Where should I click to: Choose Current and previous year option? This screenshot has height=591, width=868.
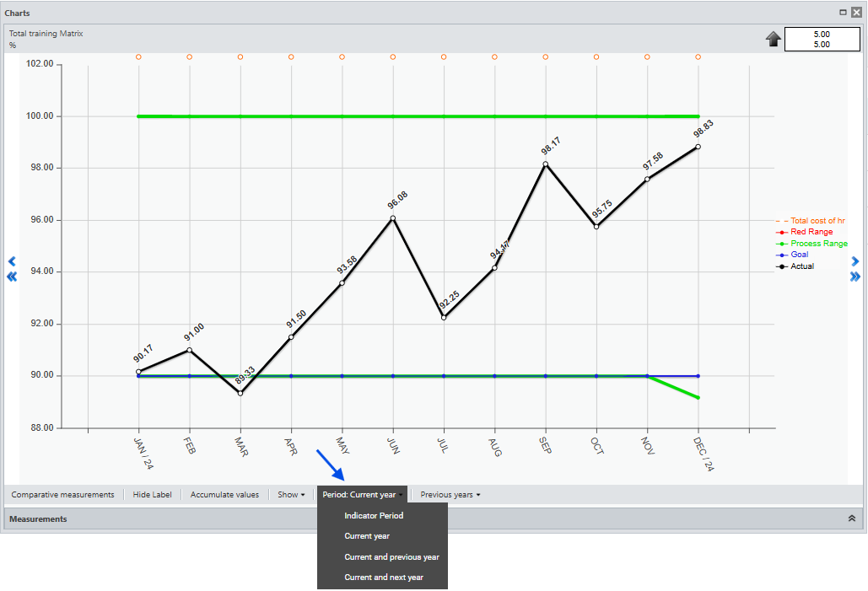[391, 556]
